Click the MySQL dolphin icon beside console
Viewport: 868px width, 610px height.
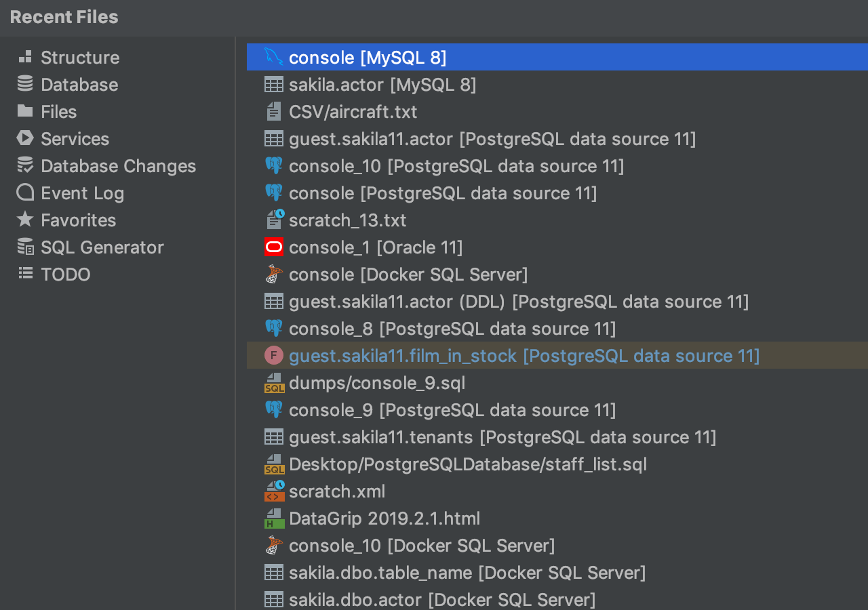pyautogui.click(x=273, y=58)
